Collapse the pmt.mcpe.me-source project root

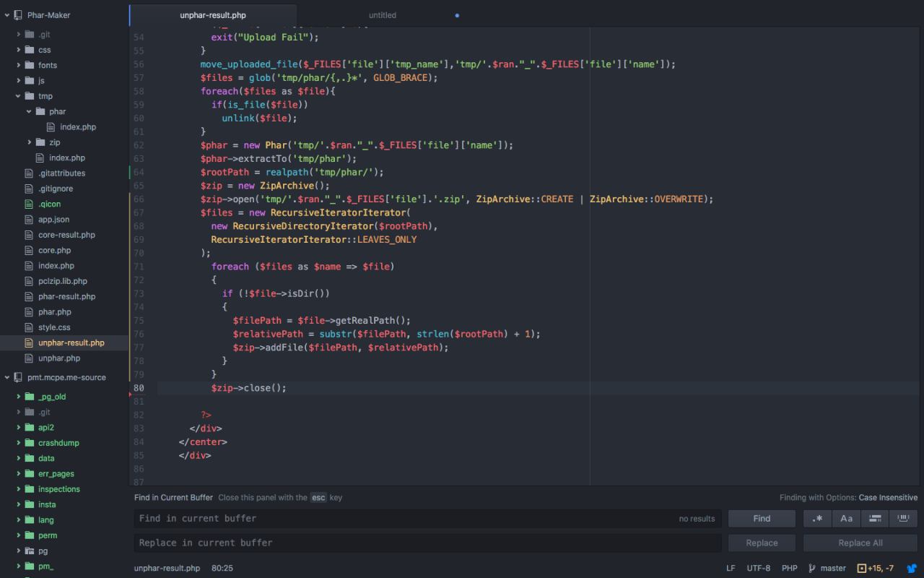click(7, 377)
